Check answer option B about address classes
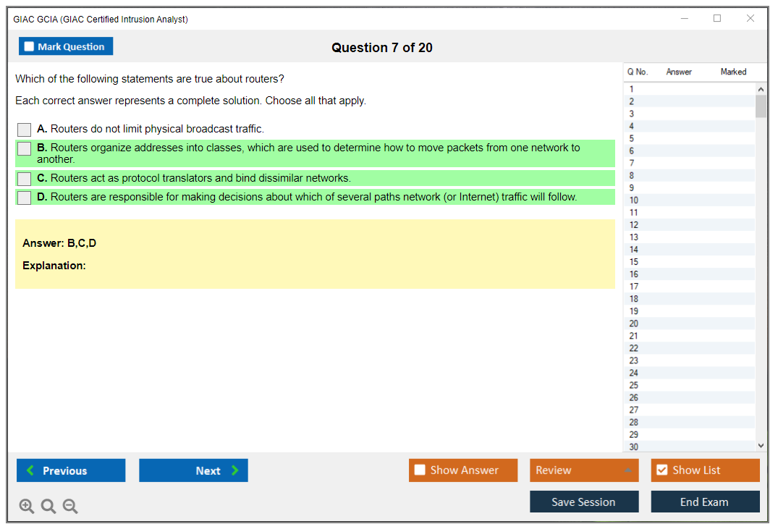This screenshot has height=532, width=778. (24, 148)
